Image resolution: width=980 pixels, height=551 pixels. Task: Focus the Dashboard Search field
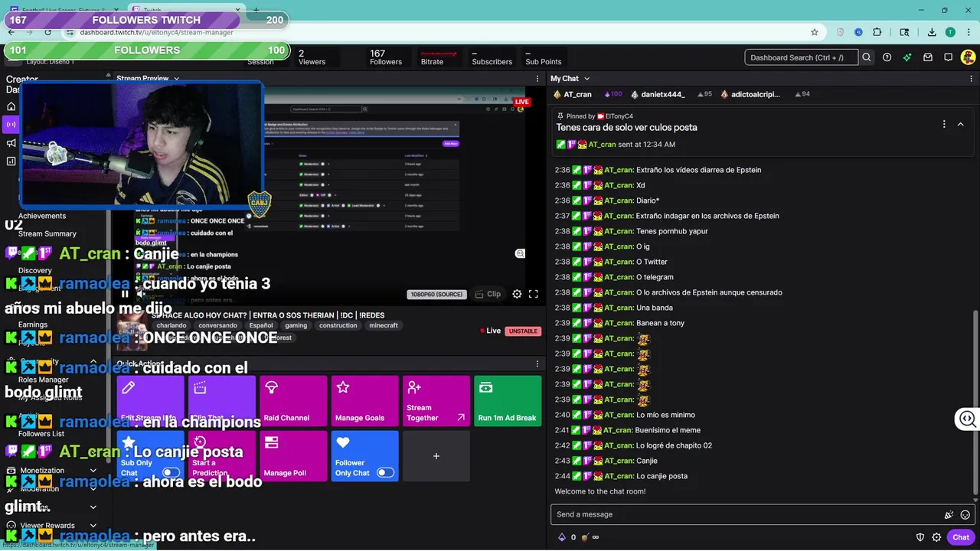coord(801,57)
